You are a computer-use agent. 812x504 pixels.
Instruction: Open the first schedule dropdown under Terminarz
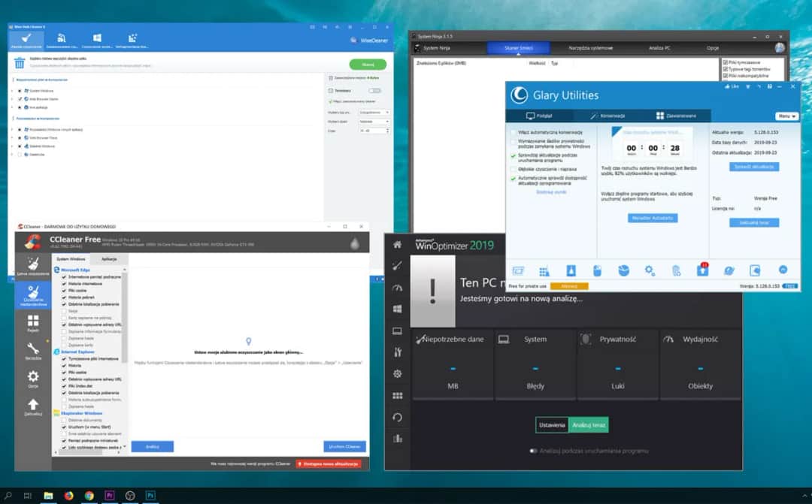point(374,112)
